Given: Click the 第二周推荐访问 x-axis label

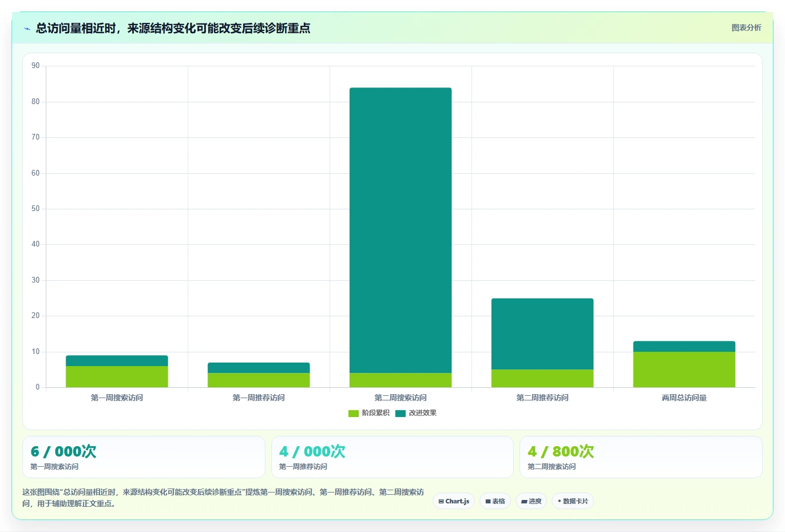Looking at the screenshot, I should 542,398.
